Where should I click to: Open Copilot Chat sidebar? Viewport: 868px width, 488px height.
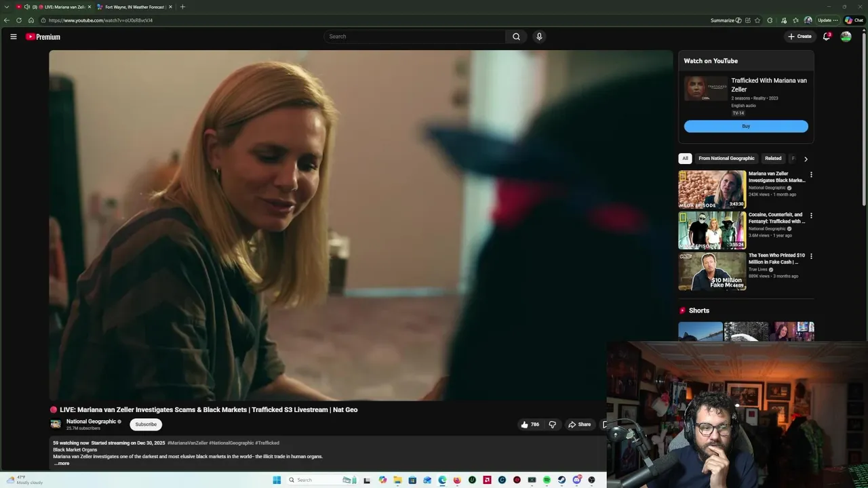point(854,20)
